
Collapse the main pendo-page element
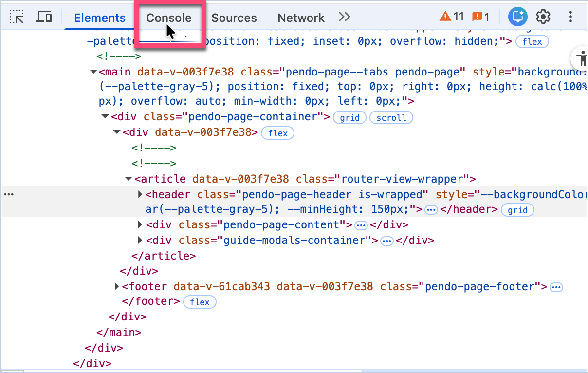pos(93,72)
